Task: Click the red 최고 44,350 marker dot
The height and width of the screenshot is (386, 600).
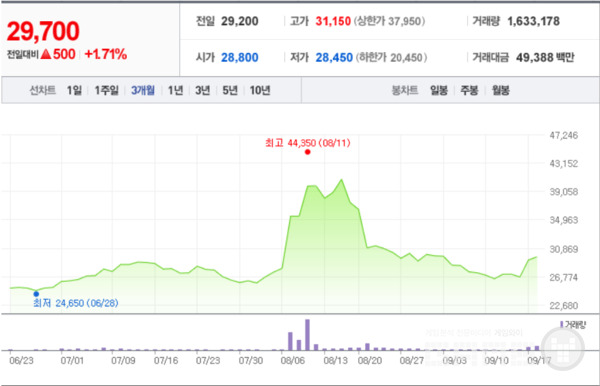Action: click(x=308, y=152)
